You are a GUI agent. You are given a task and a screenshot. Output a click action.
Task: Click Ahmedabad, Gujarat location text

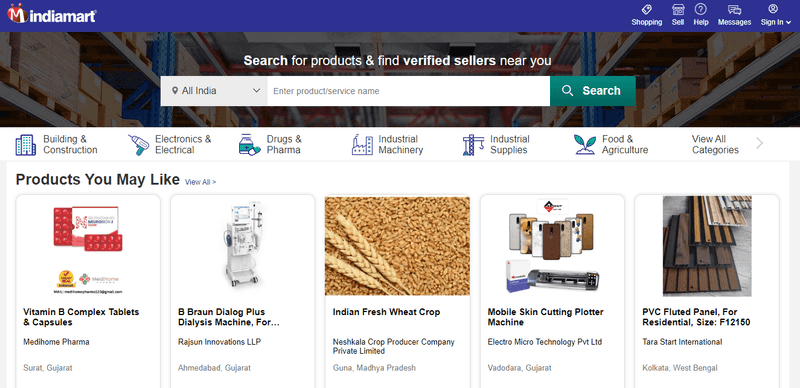tap(214, 368)
